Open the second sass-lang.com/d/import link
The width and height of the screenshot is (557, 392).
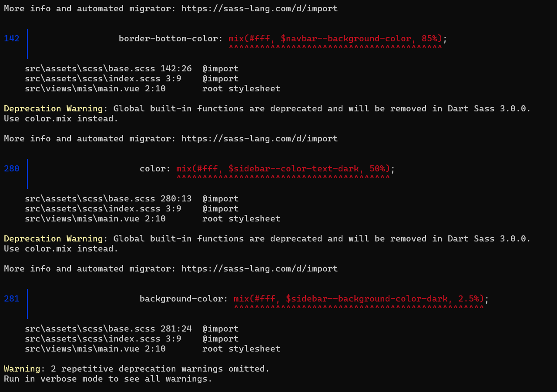259,138
